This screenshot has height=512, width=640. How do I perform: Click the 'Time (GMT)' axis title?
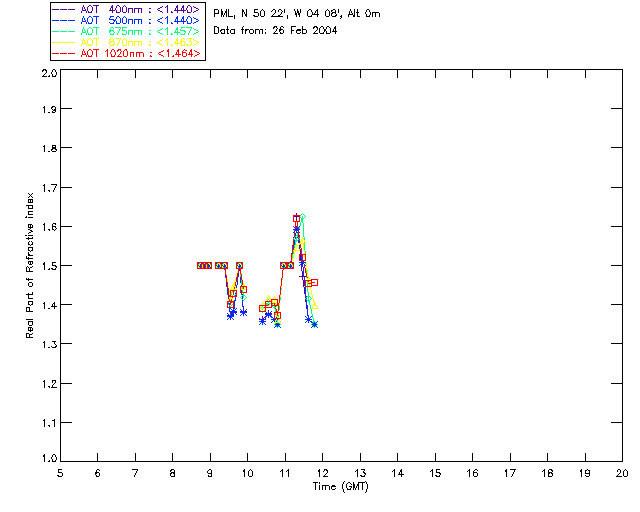click(340, 487)
